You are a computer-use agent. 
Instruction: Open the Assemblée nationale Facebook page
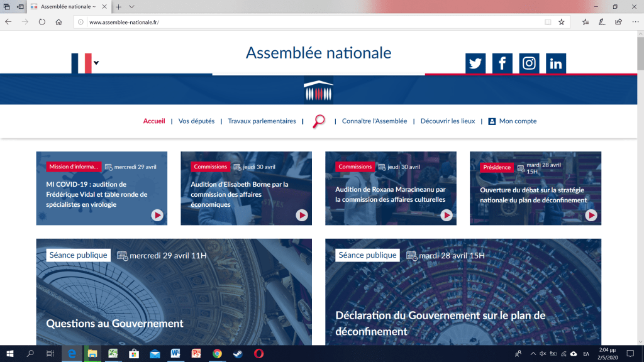click(502, 63)
